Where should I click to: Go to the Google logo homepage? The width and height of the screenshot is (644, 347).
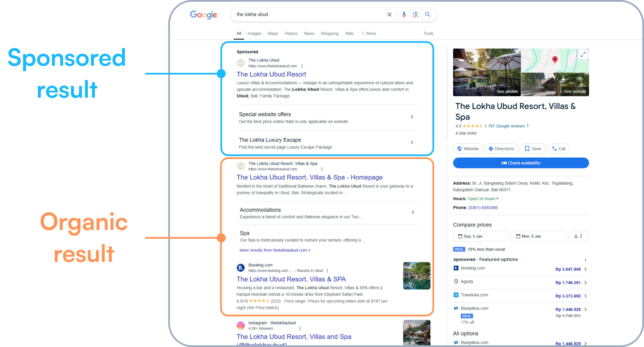click(x=203, y=15)
